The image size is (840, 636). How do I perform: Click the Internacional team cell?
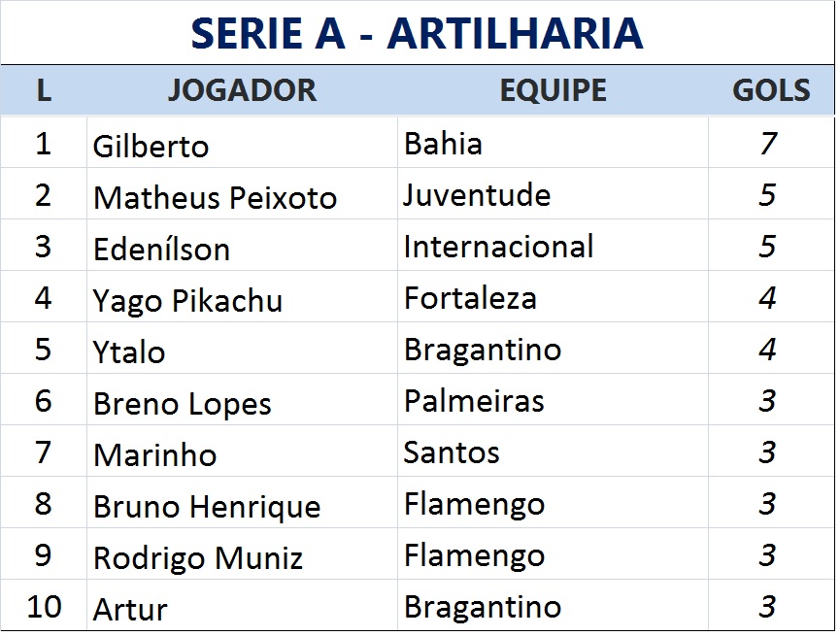(x=553, y=246)
